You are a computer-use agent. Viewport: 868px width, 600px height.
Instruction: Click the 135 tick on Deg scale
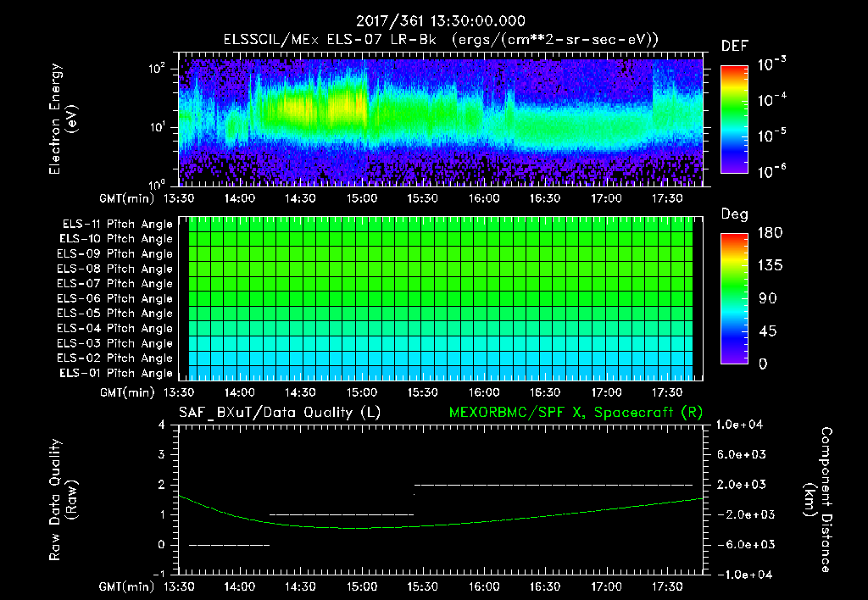point(770,266)
